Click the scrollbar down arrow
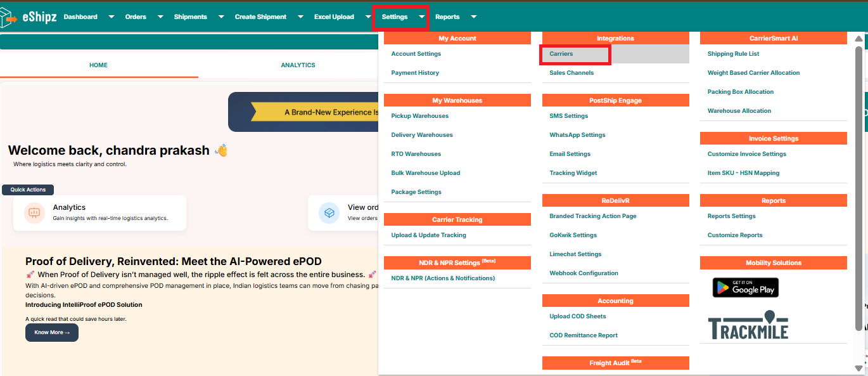This screenshot has height=376, width=868. (x=859, y=368)
